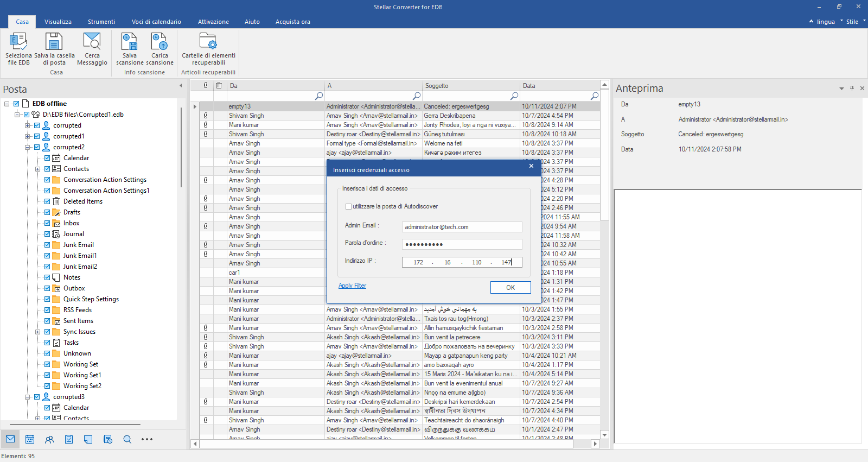Open the Acquista ora tab
Image resolution: width=868 pixels, height=462 pixels.
(293, 22)
